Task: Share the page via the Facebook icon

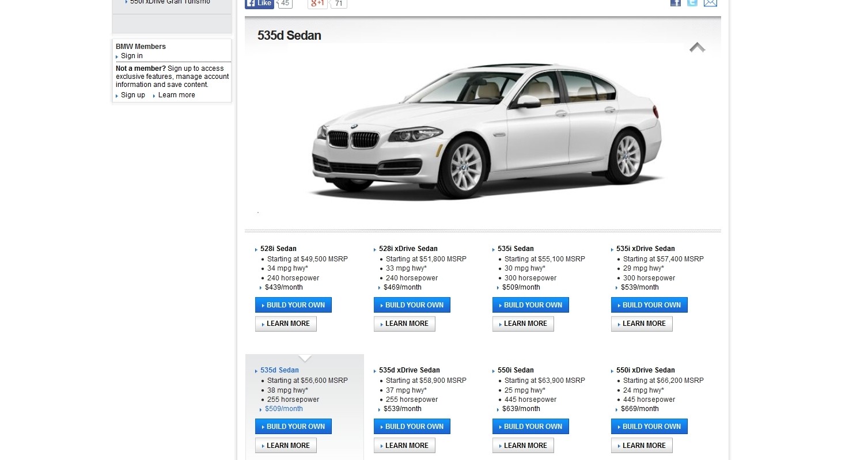Action: click(676, 3)
